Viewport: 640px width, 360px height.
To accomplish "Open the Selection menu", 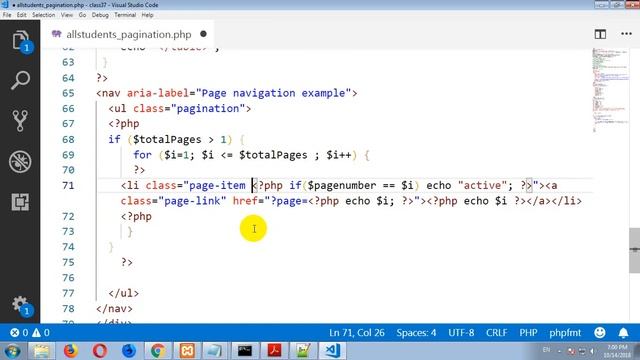I will pyautogui.click(x=44, y=15).
